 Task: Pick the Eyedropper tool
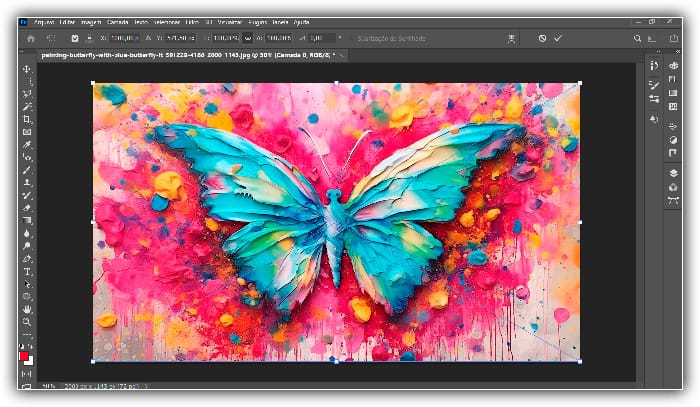(27, 144)
